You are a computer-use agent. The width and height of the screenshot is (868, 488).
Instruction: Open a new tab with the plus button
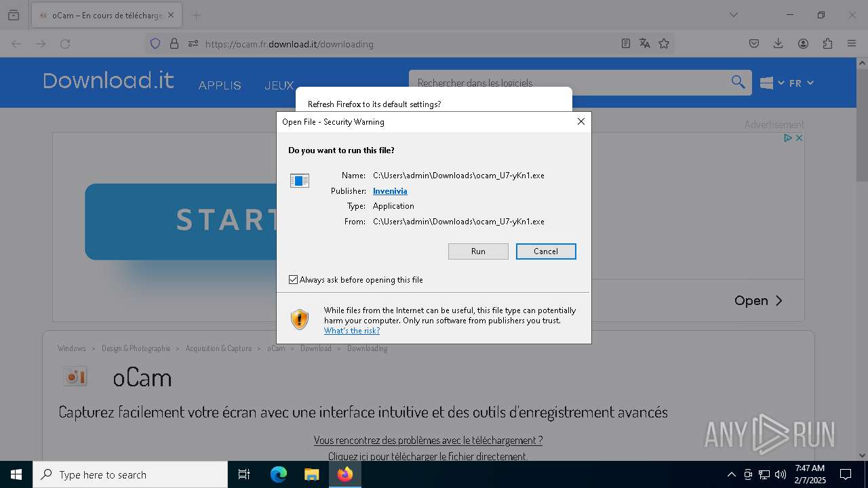pos(196,15)
